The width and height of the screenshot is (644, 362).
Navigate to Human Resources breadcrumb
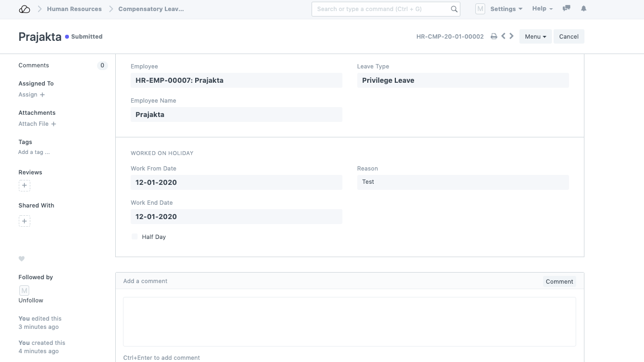pos(74,9)
